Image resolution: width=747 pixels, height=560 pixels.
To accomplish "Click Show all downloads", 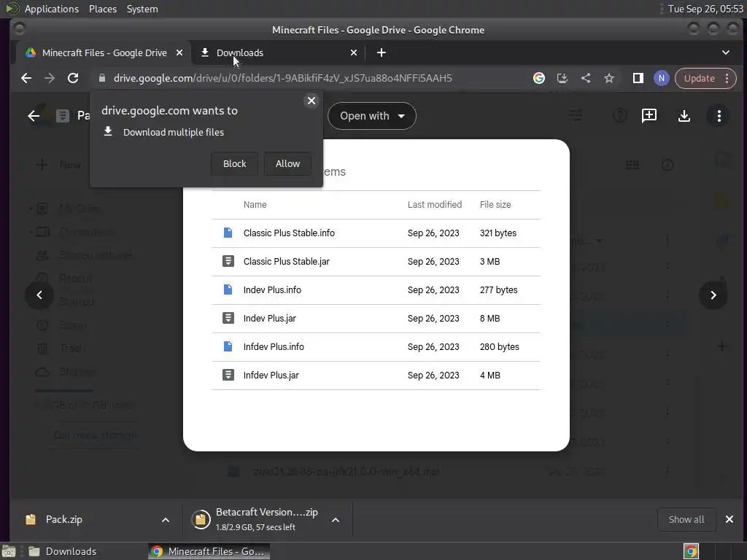I will (686, 519).
